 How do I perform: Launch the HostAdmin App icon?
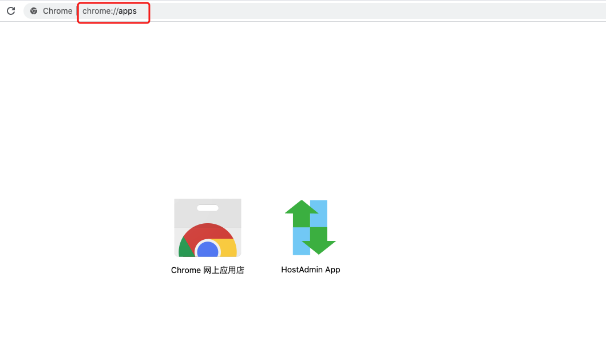[310, 228]
